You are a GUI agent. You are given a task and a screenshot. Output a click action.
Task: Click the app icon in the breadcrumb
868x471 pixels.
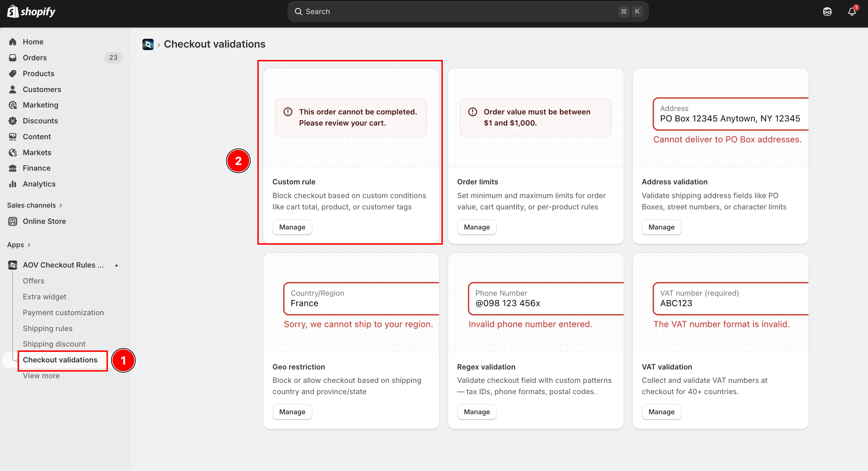pos(148,44)
